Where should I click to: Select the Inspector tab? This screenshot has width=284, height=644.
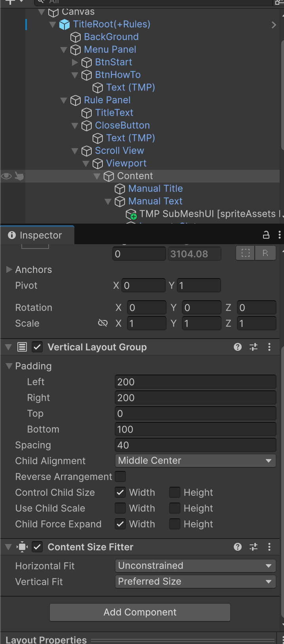(36, 235)
